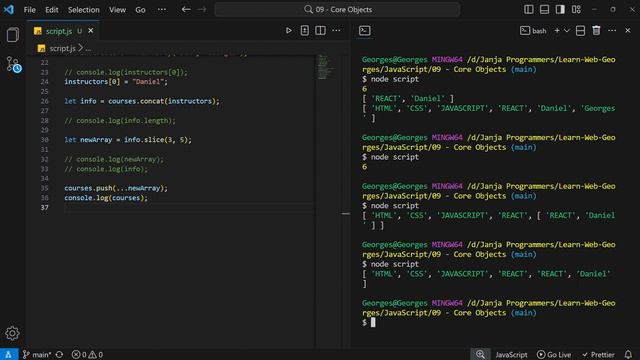The image size is (640, 360).
Task: Split the terminal pane
Action: pyautogui.click(x=580, y=31)
